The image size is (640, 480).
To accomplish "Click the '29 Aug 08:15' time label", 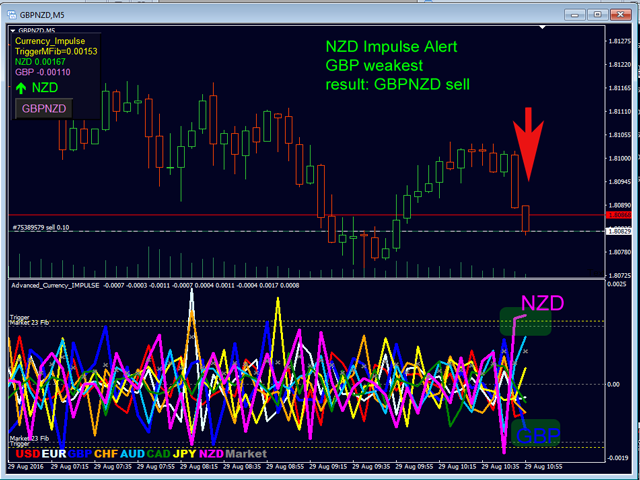I will tap(198, 466).
